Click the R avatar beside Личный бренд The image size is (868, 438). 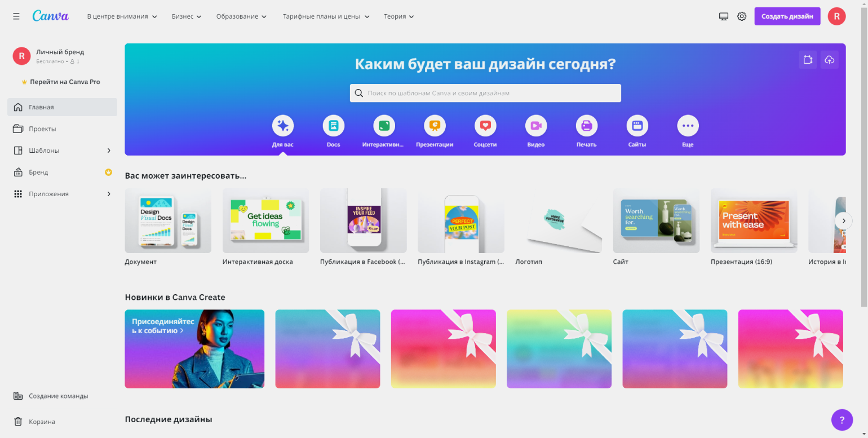coord(21,56)
